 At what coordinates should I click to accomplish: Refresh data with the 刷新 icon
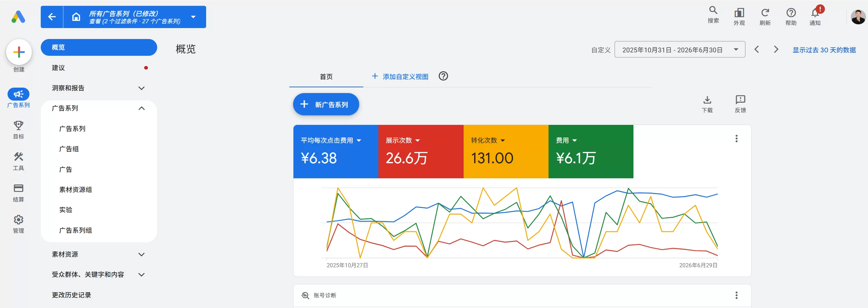(x=765, y=17)
